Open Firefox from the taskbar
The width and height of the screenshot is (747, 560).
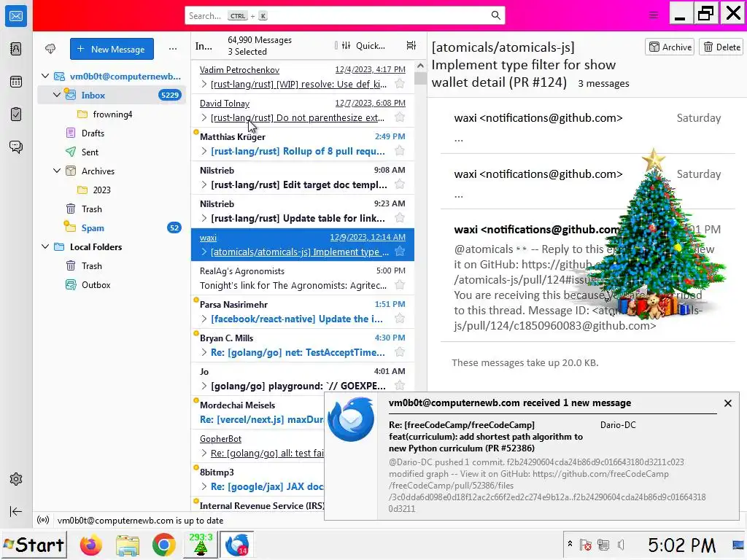(90, 545)
